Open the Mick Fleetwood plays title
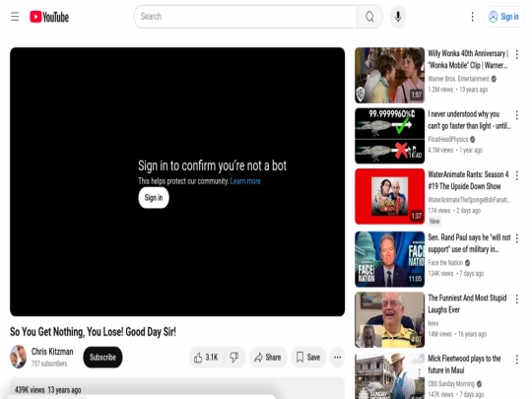This screenshot has height=399, width=532. (464, 365)
